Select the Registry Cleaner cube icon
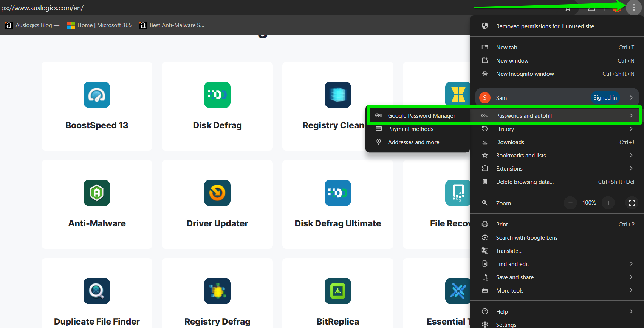The width and height of the screenshot is (644, 328). [x=338, y=95]
